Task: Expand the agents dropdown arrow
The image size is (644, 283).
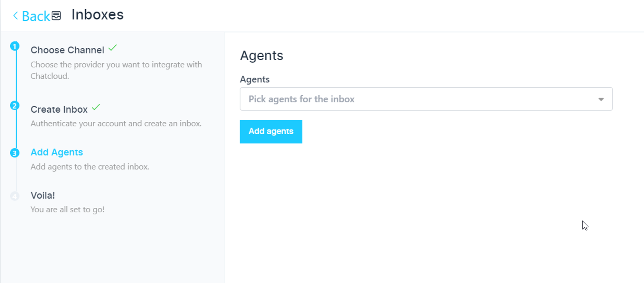Action: coord(601,99)
